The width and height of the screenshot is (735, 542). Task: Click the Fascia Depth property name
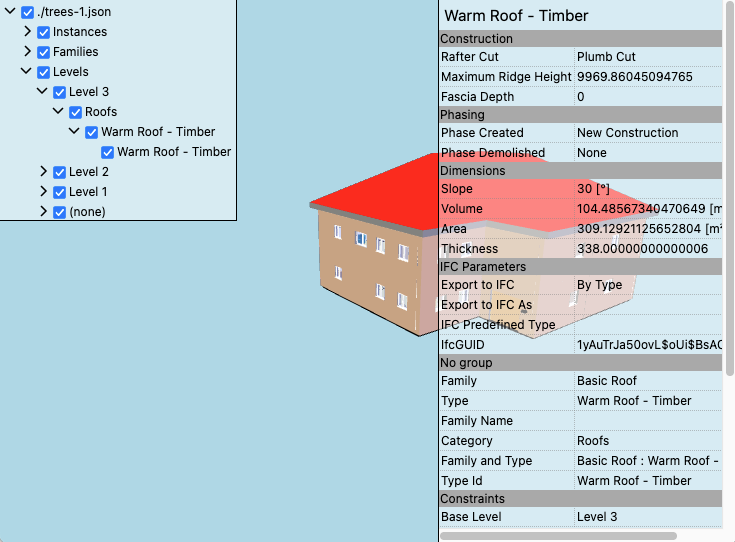point(478,97)
